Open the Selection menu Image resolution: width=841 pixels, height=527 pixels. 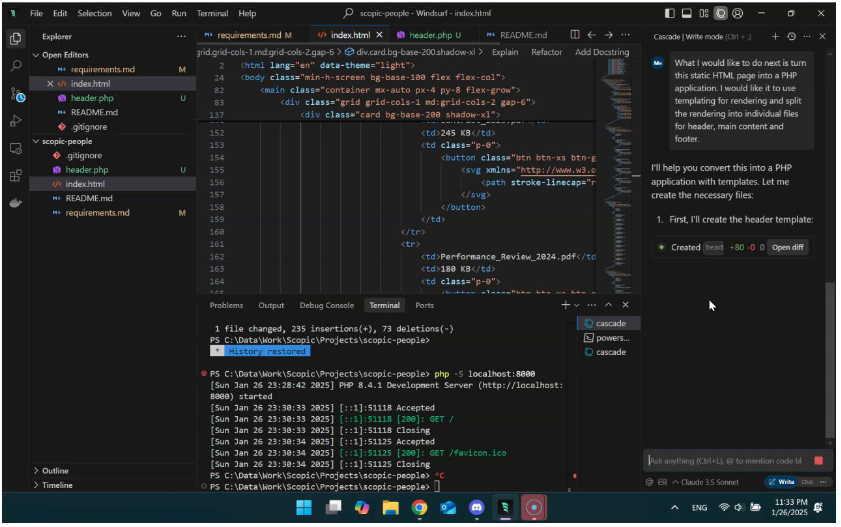pos(94,13)
